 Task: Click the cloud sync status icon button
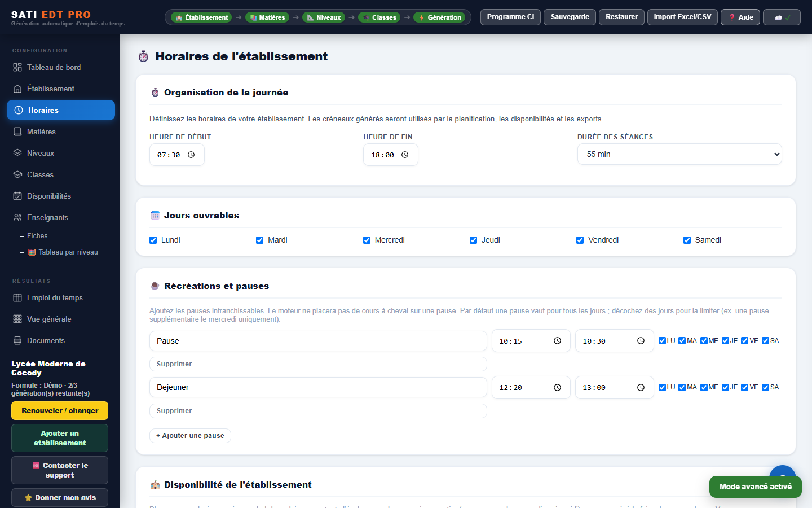(782, 17)
